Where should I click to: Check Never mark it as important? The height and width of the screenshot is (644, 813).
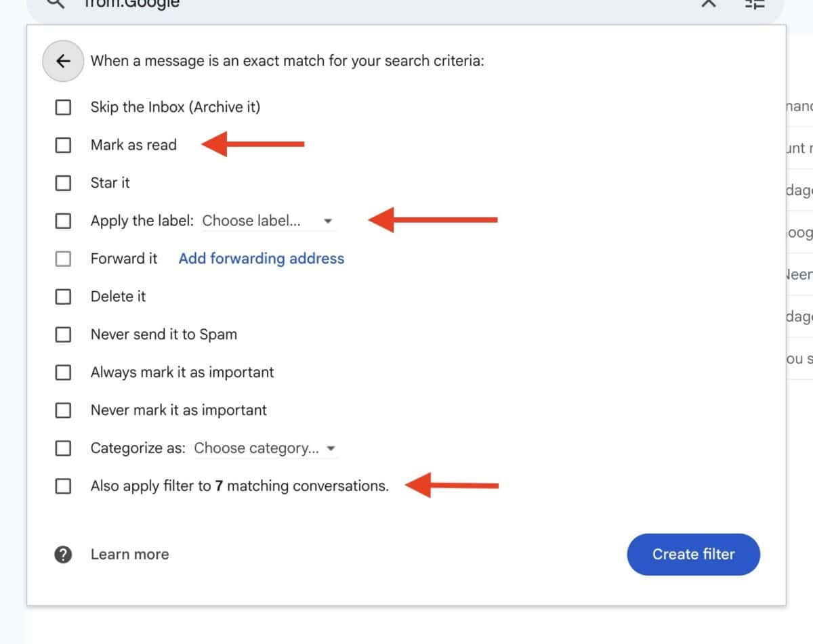63,410
